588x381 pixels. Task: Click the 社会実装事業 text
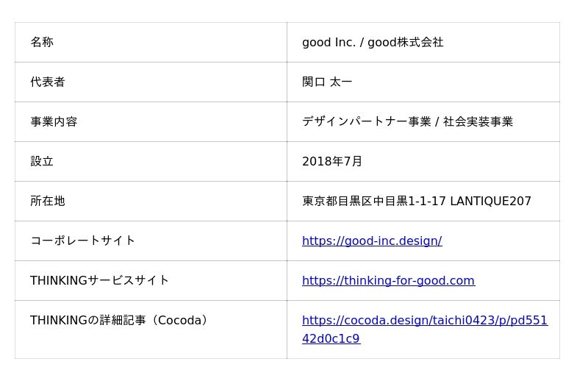478,122
